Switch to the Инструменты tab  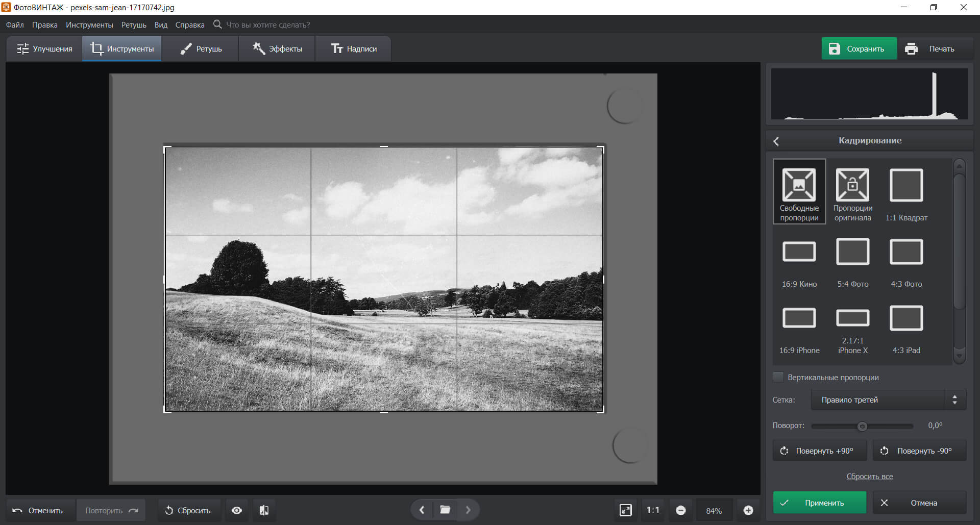tap(122, 49)
